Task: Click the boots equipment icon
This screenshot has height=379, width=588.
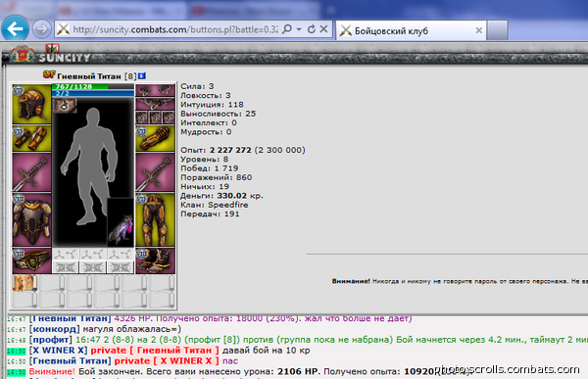Action: pyautogui.click(x=155, y=261)
